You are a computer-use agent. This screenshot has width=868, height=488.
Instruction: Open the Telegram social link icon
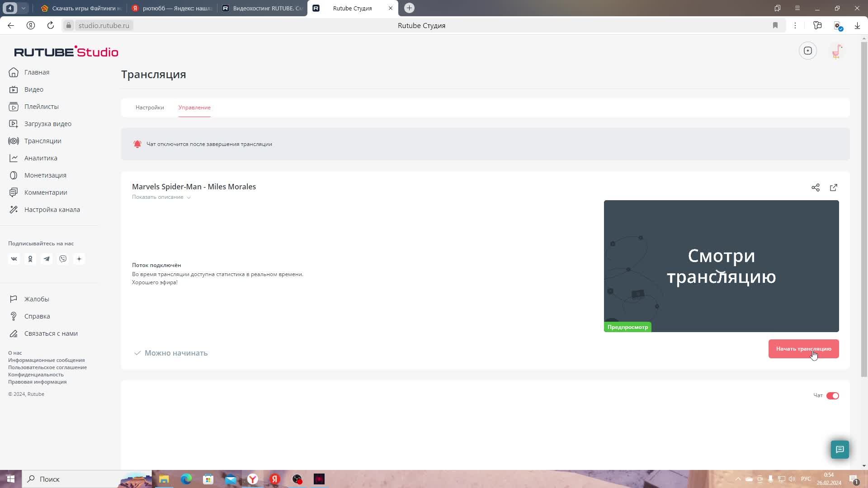coord(47,259)
